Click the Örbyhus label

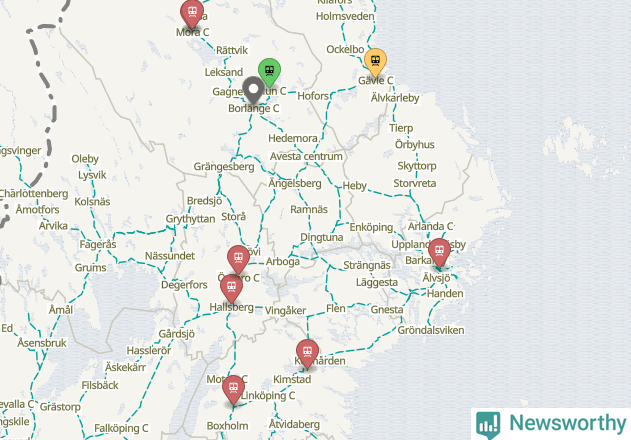pyautogui.click(x=415, y=145)
